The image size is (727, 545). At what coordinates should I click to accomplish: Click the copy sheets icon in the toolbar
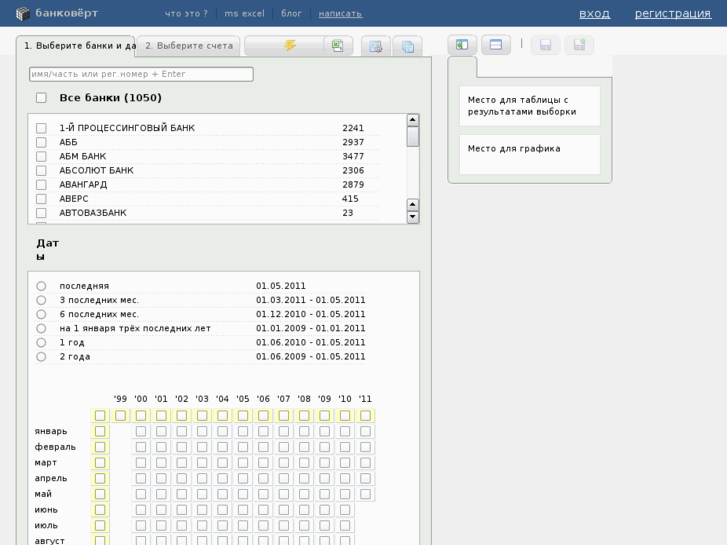pos(407,46)
